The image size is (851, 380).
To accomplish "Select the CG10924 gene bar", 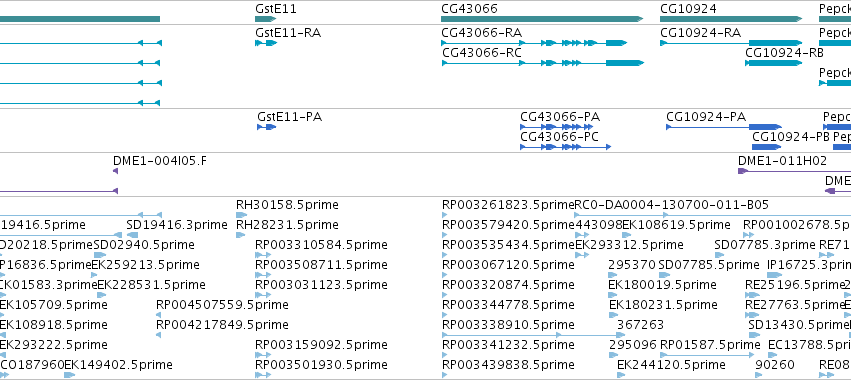I will (x=731, y=19).
